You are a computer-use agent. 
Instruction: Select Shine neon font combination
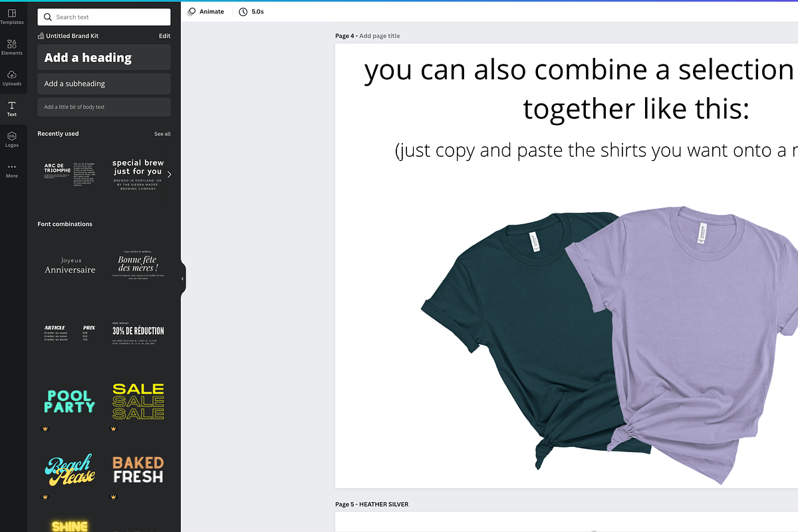pyautogui.click(x=70, y=525)
